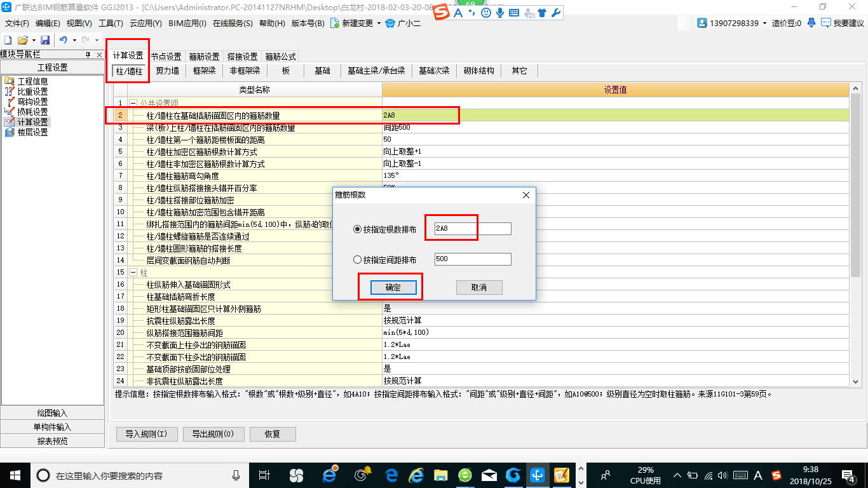Click the Sogou wrench settings icon
Image resolution: width=868 pixels, height=488 pixels.
[556, 13]
